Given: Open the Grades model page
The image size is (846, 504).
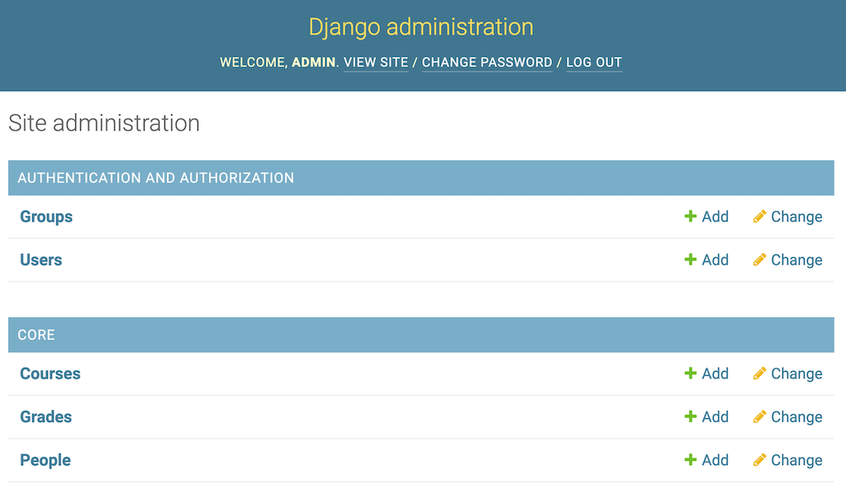Looking at the screenshot, I should [45, 416].
